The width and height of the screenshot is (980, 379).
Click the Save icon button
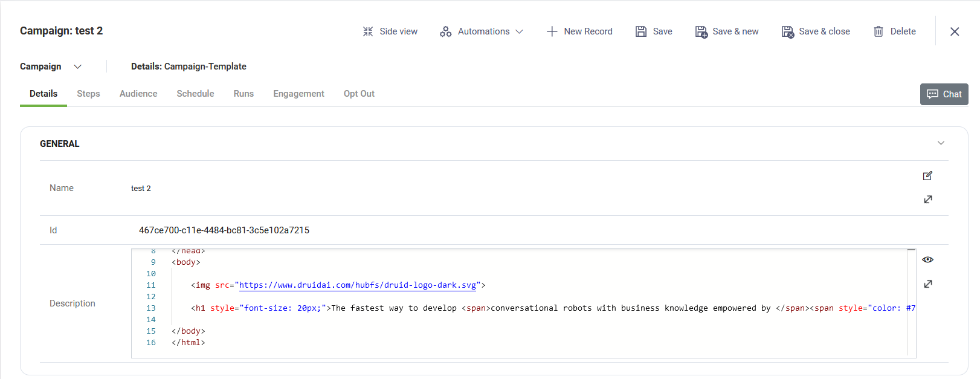click(641, 31)
